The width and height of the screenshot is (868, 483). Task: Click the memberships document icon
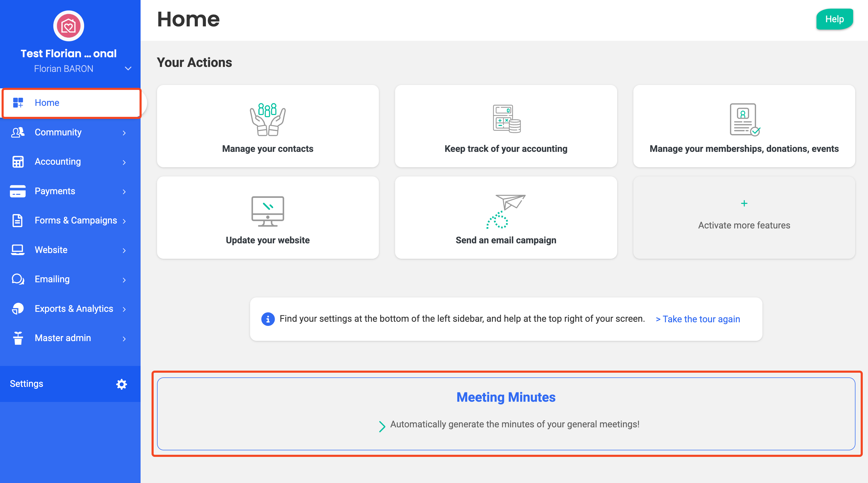pyautogui.click(x=744, y=120)
